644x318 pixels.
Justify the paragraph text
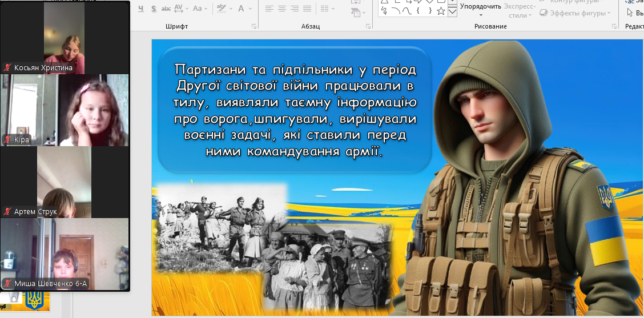(x=307, y=9)
